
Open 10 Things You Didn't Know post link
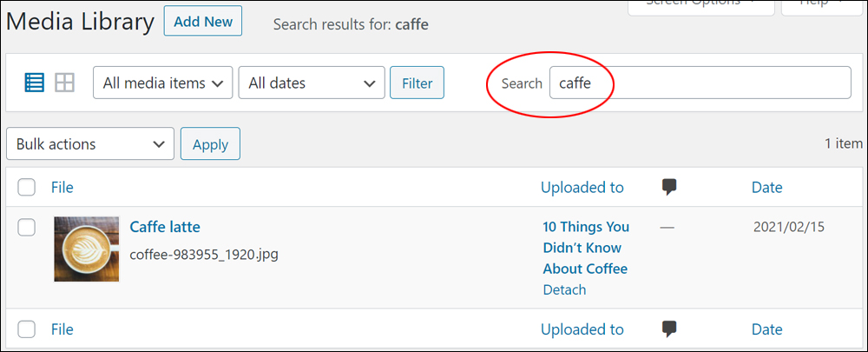point(586,248)
